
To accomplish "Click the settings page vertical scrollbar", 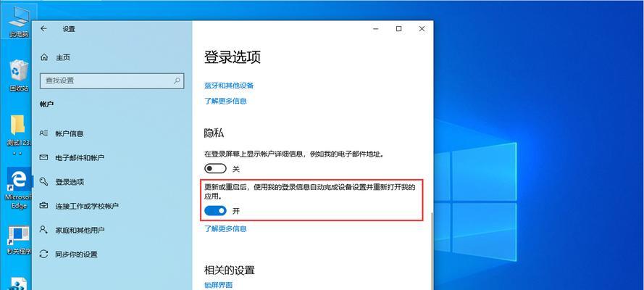I will [x=432, y=251].
